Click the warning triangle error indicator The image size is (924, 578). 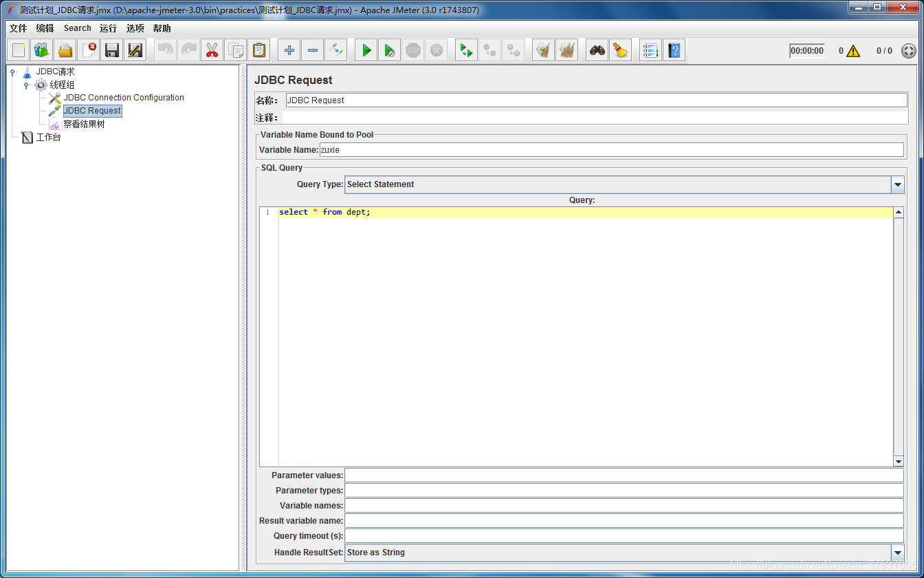click(853, 51)
